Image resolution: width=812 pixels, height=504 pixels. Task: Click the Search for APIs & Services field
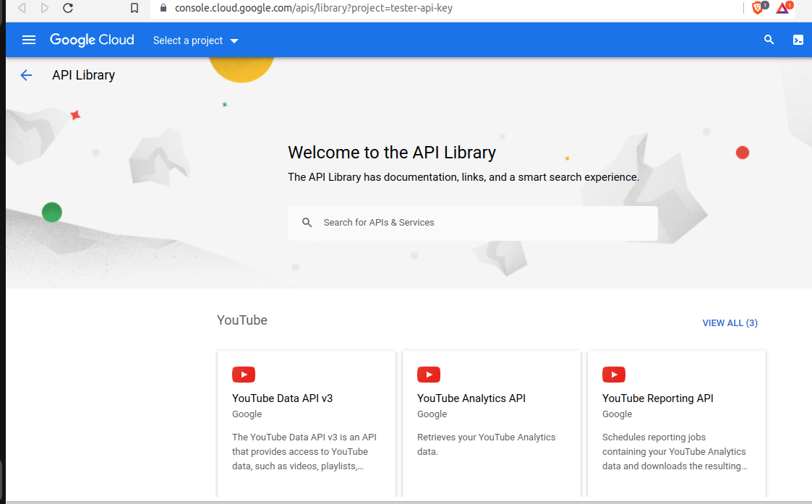(473, 223)
